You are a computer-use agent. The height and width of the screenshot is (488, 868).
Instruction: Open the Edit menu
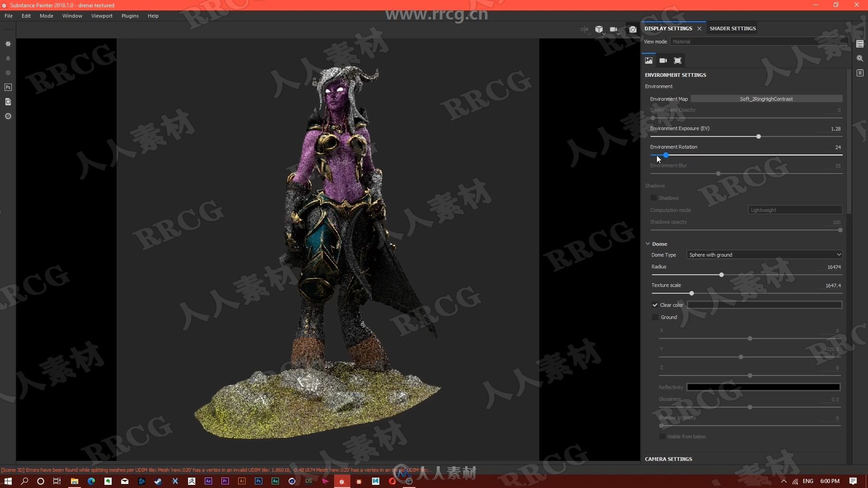click(26, 16)
